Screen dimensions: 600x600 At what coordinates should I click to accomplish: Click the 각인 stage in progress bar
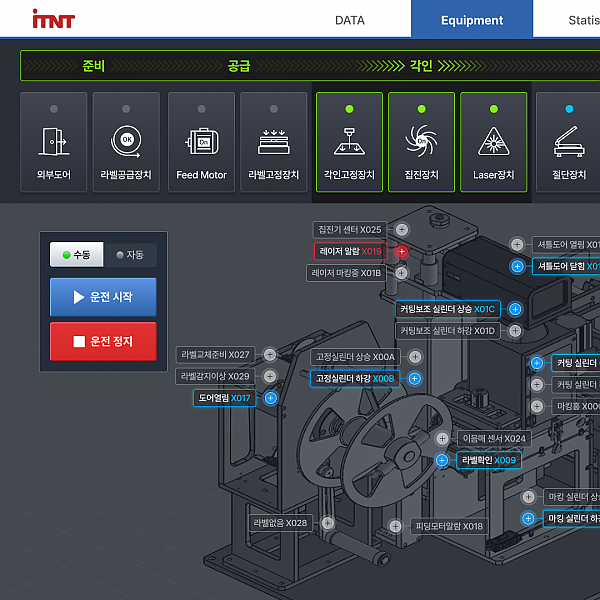pos(421,66)
